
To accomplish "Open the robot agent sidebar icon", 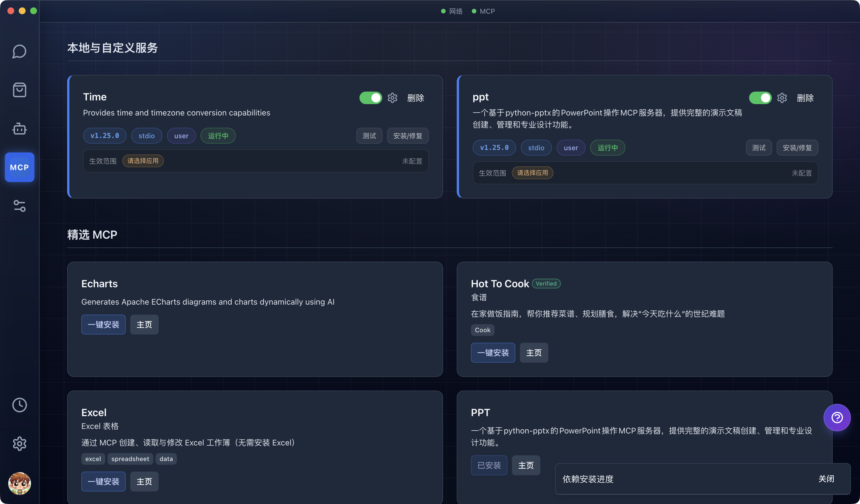I will pos(19,129).
